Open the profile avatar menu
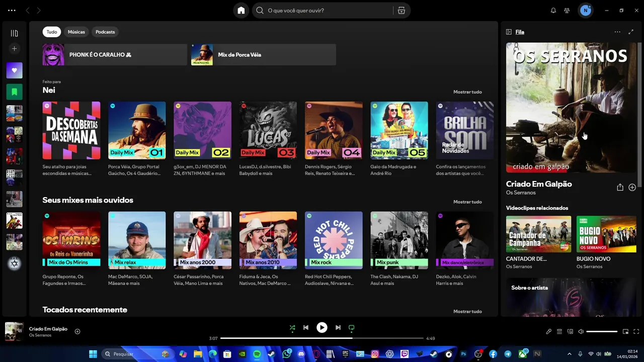This screenshot has width=644, height=362. (585, 10)
